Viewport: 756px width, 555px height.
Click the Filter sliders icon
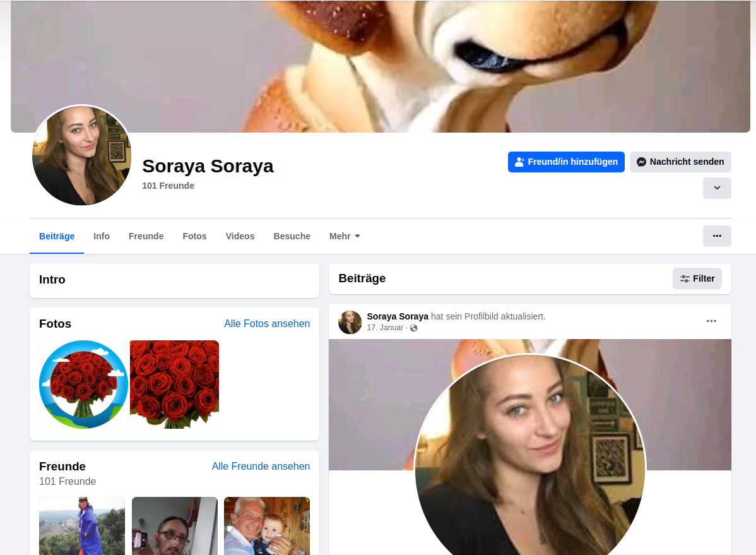[685, 278]
